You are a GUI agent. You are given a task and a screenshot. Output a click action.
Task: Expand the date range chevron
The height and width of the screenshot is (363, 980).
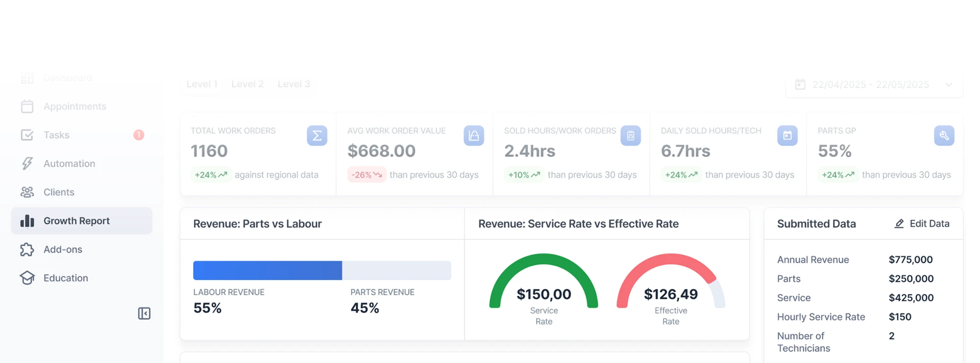tap(949, 85)
